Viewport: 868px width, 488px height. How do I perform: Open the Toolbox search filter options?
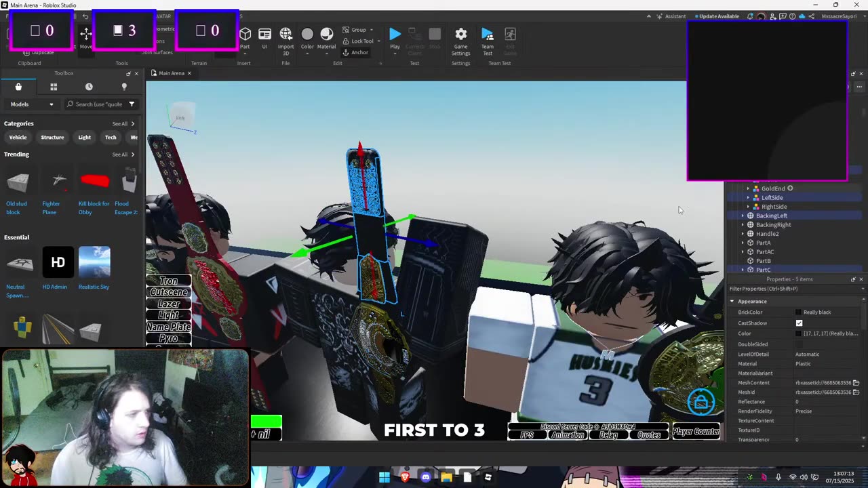tap(132, 104)
